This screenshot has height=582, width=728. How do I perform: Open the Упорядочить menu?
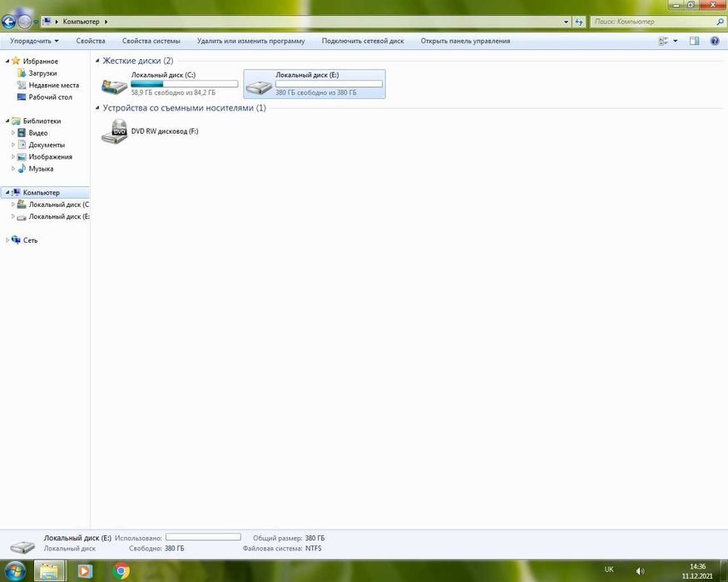click(34, 41)
